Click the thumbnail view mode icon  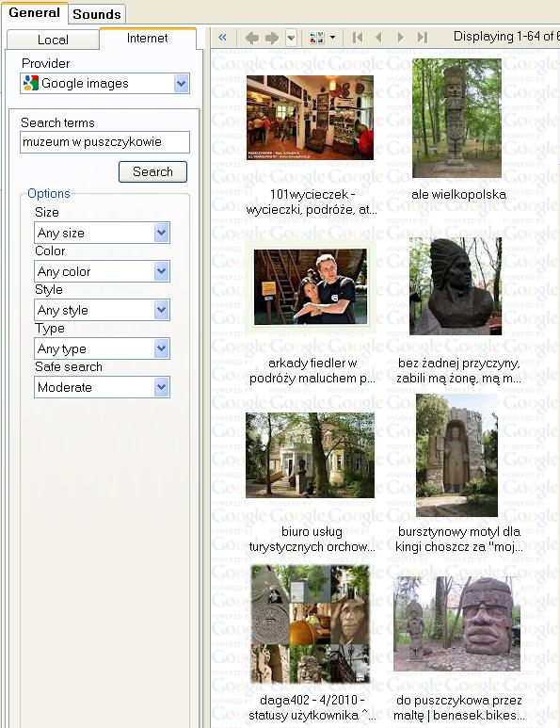pos(317,38)
